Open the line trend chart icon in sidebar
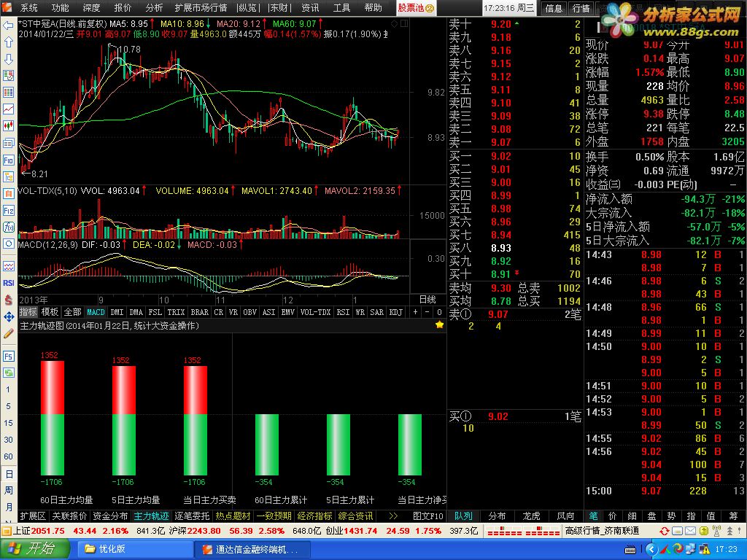 coord(8,109)
